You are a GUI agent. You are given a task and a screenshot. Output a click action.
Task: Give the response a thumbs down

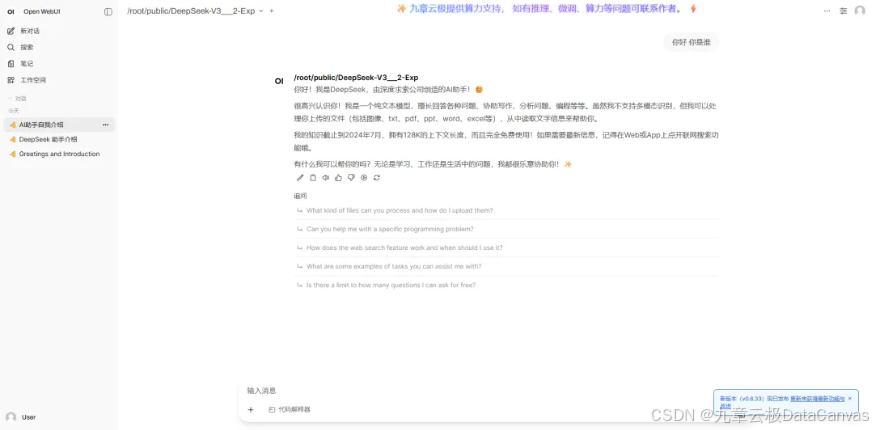[x=351, y=178]
